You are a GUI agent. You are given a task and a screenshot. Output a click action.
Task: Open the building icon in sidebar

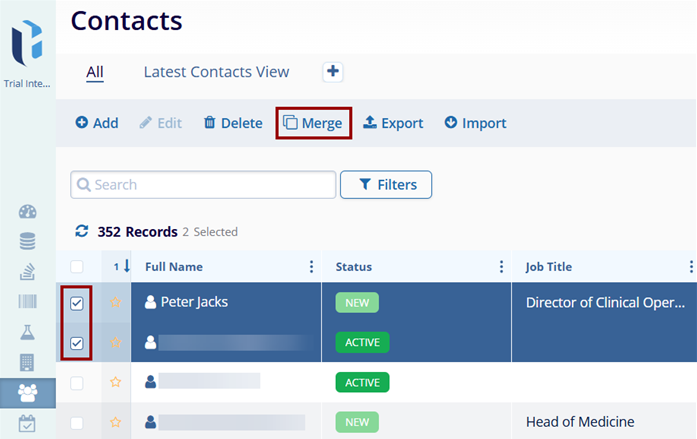(27, 361)
